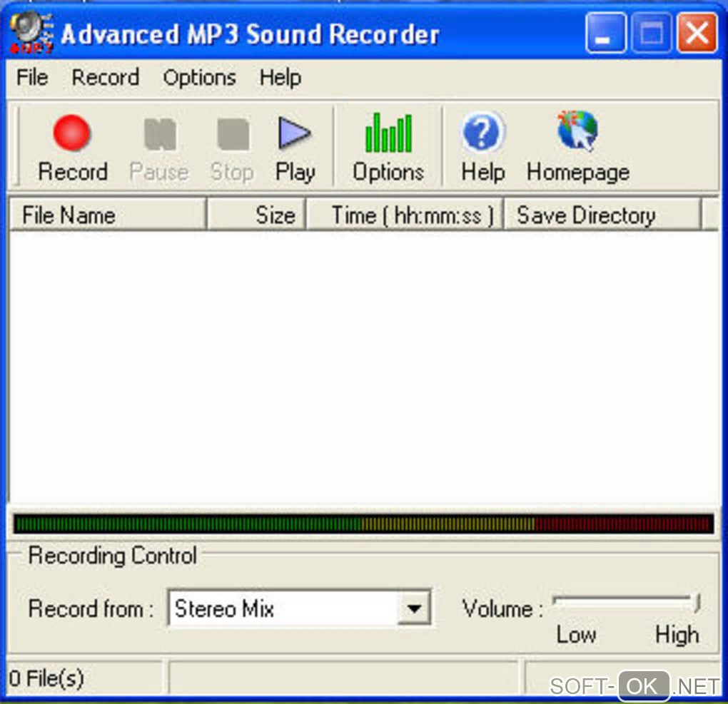Open the Help menu in menu bar
This screenshot has height=704, width=728.
(280, 77)
